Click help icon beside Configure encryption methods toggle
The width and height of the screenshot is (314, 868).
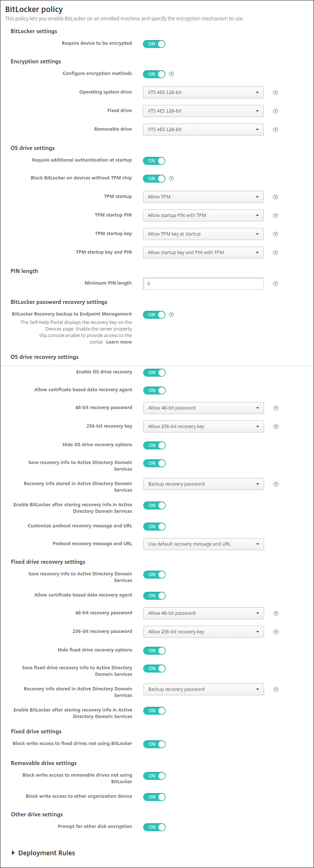click(172, 74)
